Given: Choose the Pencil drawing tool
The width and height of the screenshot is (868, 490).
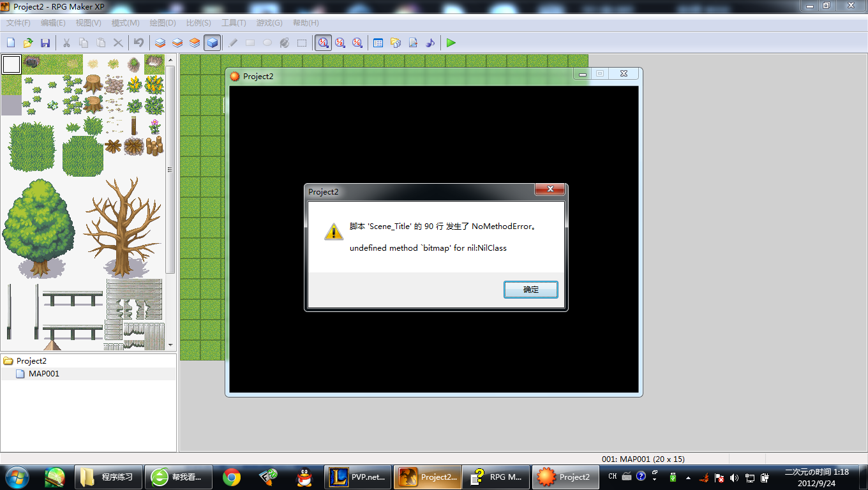Looking at the screenshot, I should [233, 43].
